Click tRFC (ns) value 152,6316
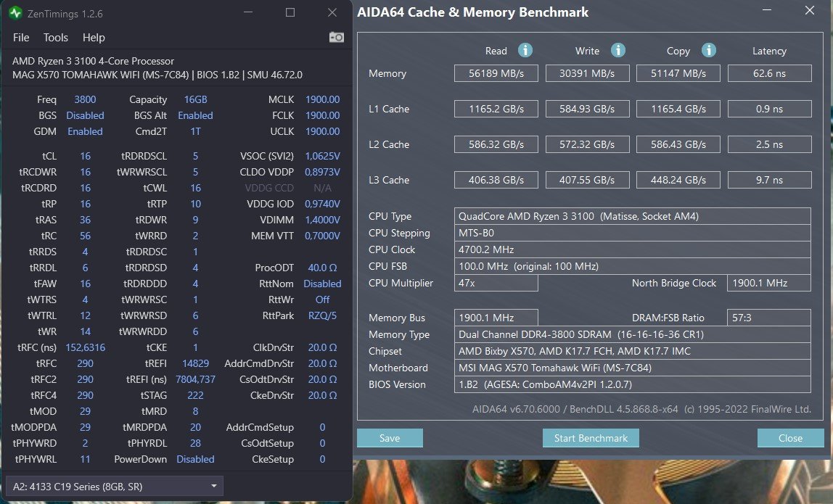 (85, 347)
